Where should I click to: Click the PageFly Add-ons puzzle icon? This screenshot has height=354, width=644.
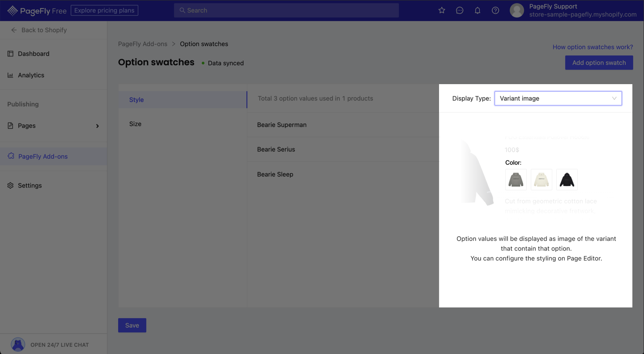[11, 156]
